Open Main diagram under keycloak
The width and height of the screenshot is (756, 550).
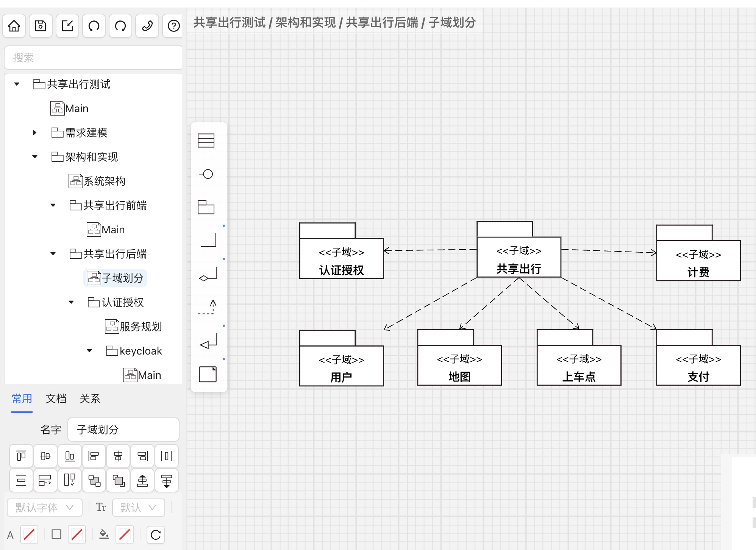(x=142, y=375)
